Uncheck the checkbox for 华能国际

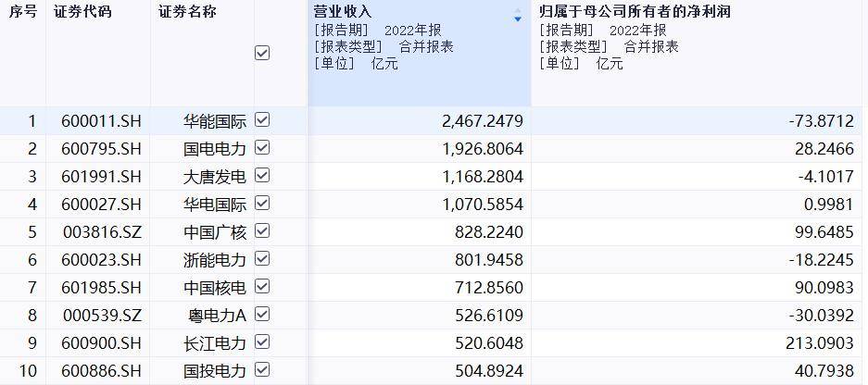[x=262, y=120]
